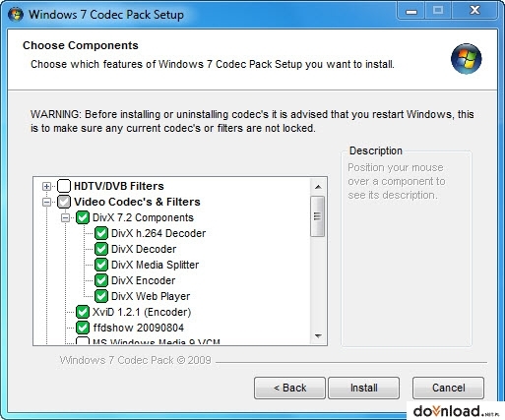Uncheck XviD 1.2.1 (Encoder) checkbox
This screenshot has height=420, width=505.
tap(83, 312)
